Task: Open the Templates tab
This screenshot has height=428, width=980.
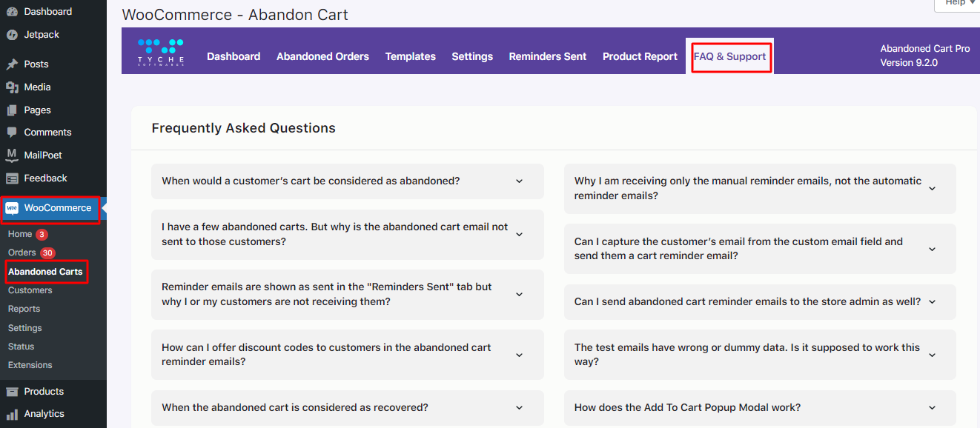Action: pos(411,56)
